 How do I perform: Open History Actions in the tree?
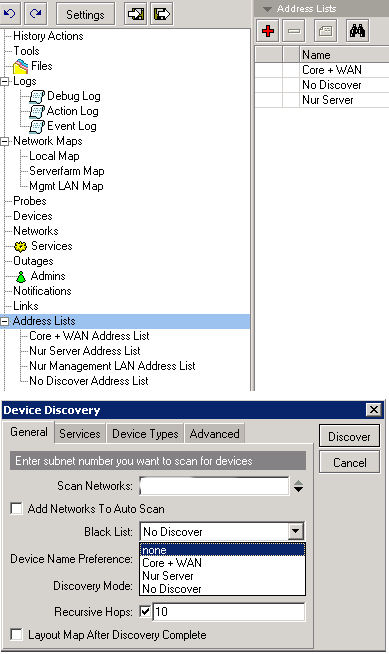[x=48, y=36]
